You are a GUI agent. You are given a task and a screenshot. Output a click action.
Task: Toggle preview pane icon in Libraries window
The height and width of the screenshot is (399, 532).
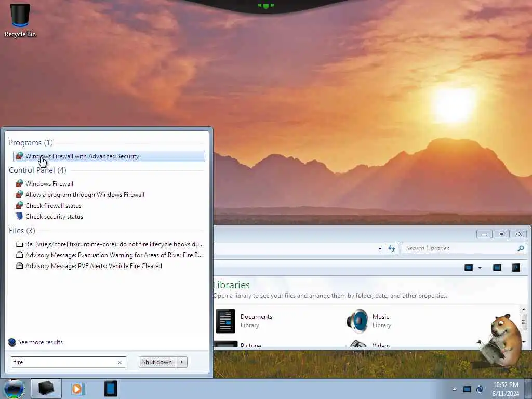[497, 268]
